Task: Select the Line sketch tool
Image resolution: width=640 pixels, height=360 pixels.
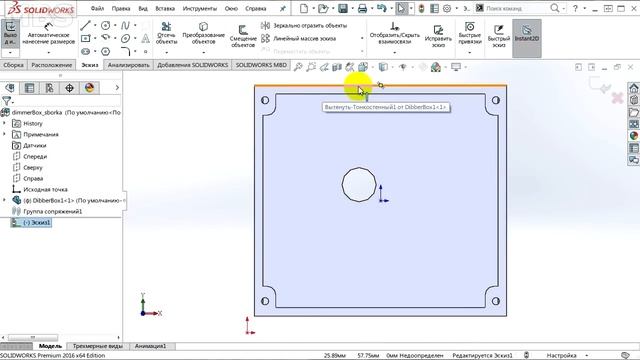Action: (85, 25)
